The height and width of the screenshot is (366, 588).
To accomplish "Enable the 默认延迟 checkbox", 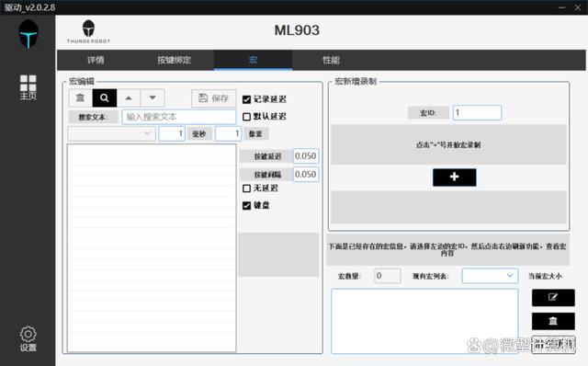I will (246, 117).
